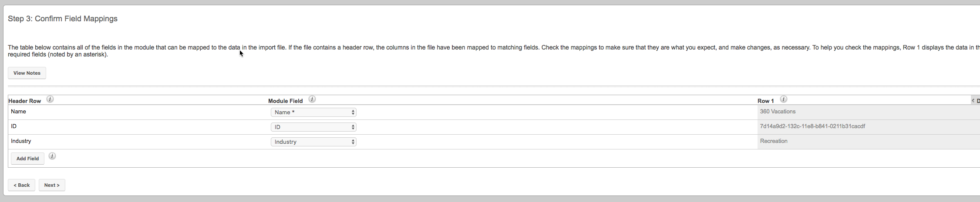Select the '360 Vacations' Row 1 value
This screenshot has height=202, width=980.
click(778, 112)
